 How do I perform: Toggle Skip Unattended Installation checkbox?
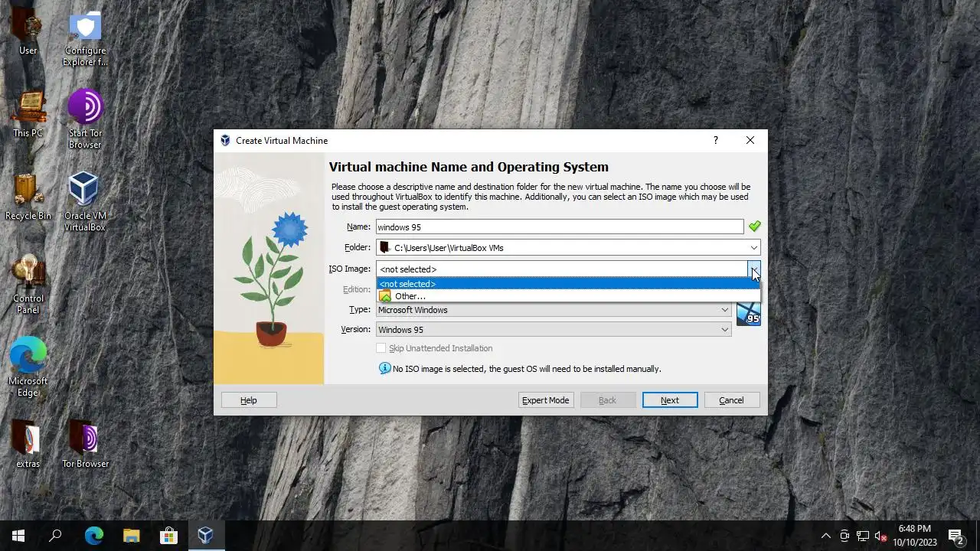(x=381, y=348)
